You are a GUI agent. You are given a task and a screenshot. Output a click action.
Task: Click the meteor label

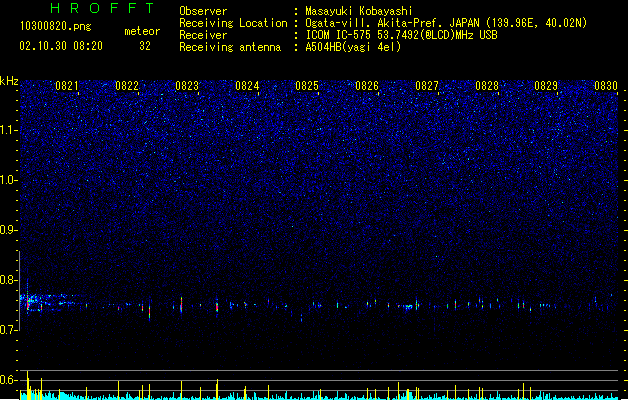pyautogui.click(x=142, y=31)
